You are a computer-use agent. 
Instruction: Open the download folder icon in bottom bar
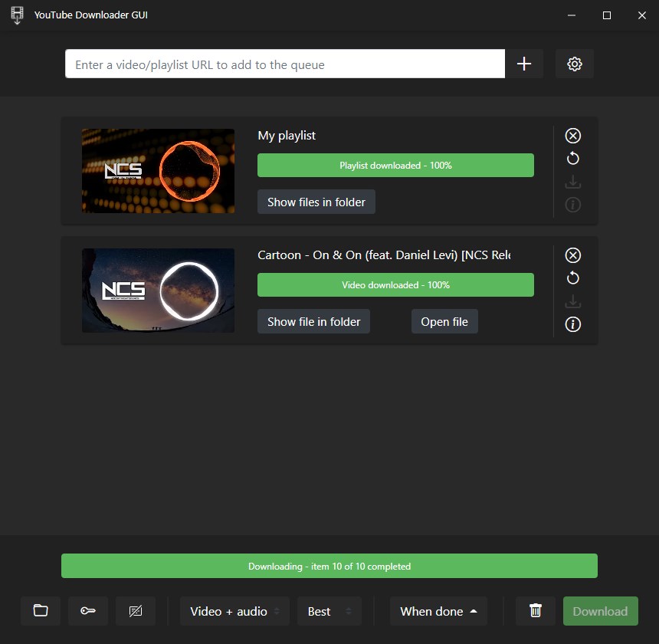(x=41, y=611)
